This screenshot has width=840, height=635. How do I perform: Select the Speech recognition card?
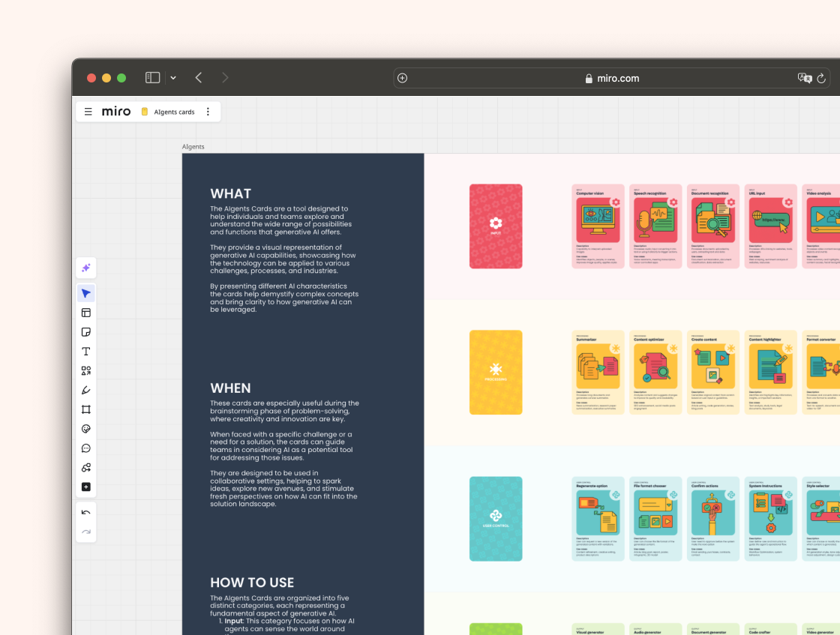point(655,226)
